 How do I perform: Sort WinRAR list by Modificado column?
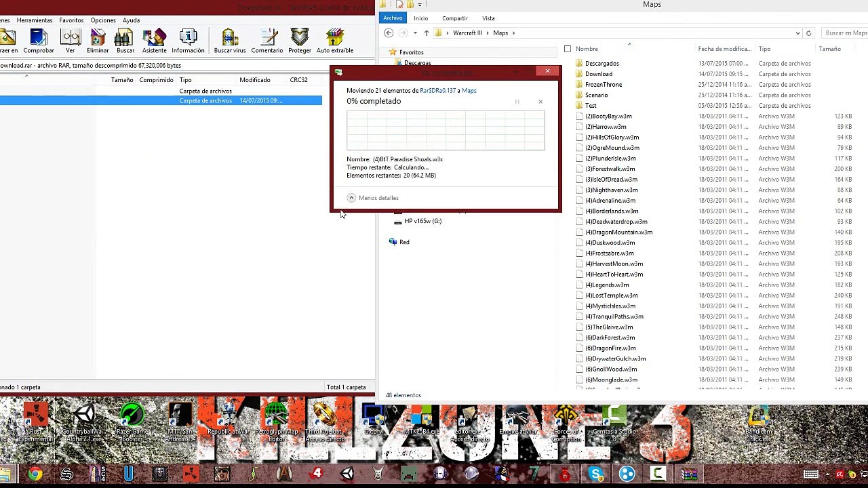click(x=255, y=80)
